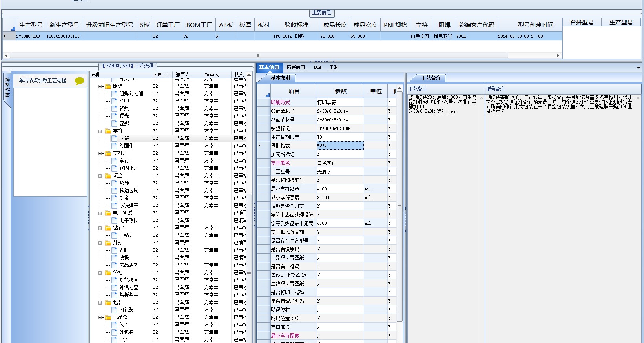
Task: Click the 电子测试 folder icon
Action: 108,213
